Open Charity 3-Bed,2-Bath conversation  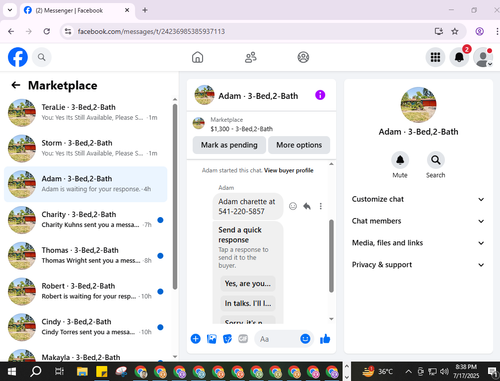tap(86, 220)
